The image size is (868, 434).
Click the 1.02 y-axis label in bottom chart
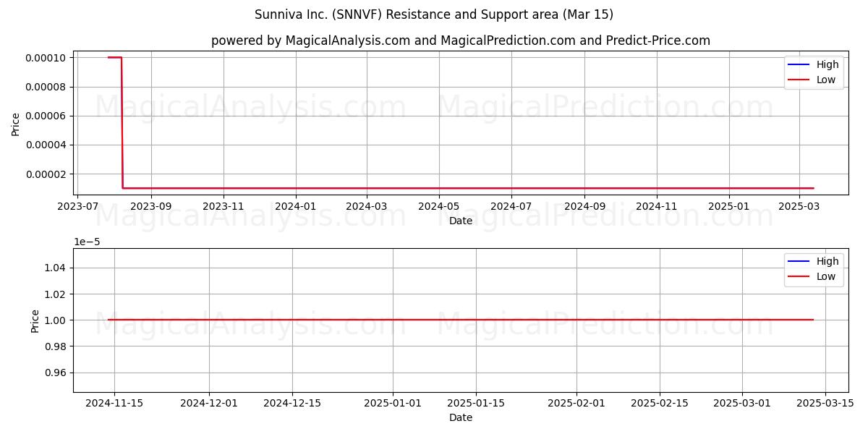tap(56, 294)
